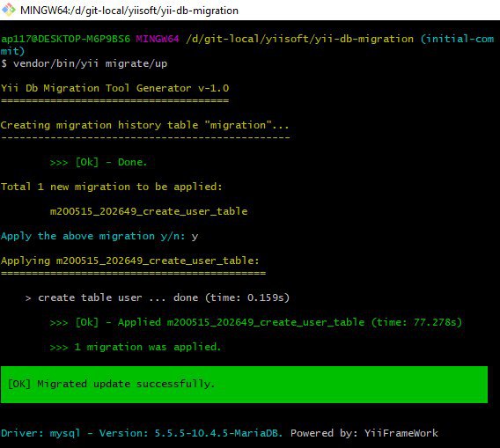Click the path /d/git-local/yiisoft/yii-db-migration in prompt
The height and width of the screenshot is (448, 500).
[x=300, y=40]
